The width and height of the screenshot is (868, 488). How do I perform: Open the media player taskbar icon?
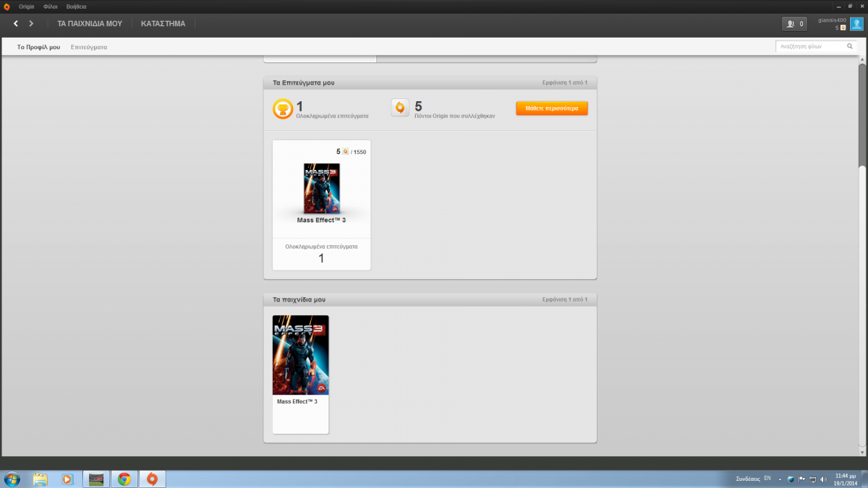67,479
